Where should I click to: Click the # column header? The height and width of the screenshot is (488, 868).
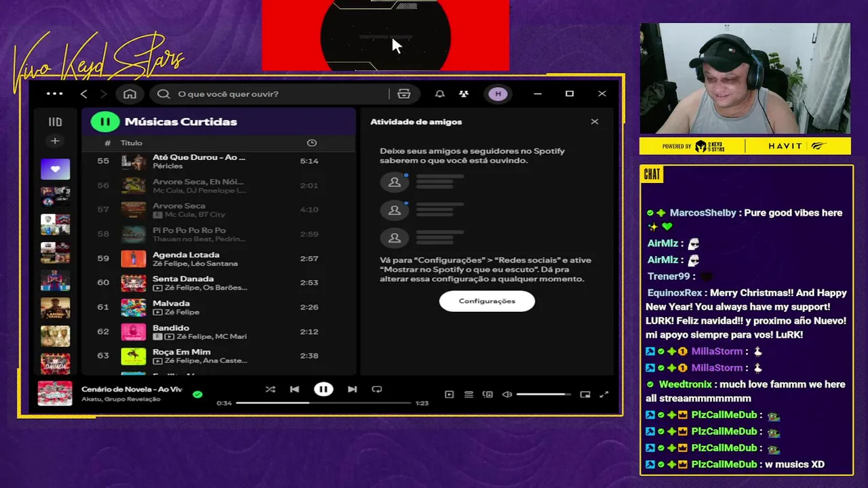point(107,143)
